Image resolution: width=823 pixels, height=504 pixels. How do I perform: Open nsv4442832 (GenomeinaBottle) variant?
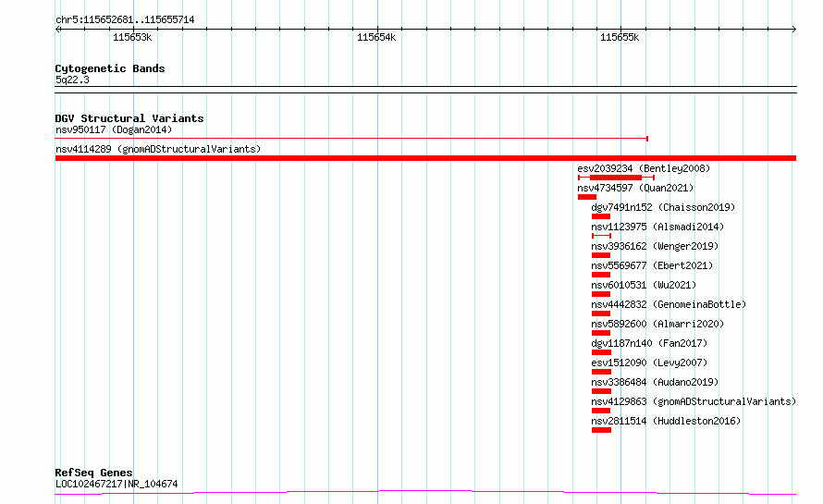669,304
